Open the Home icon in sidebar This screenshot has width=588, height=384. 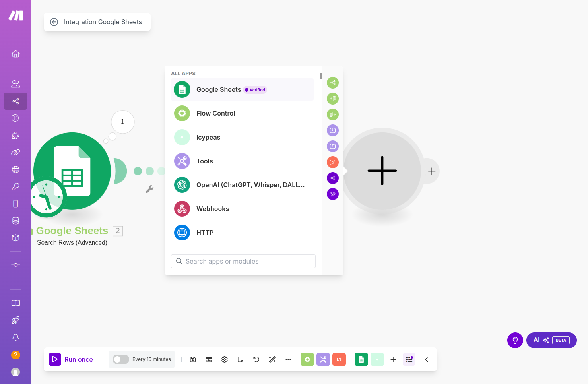pos(16,54)
